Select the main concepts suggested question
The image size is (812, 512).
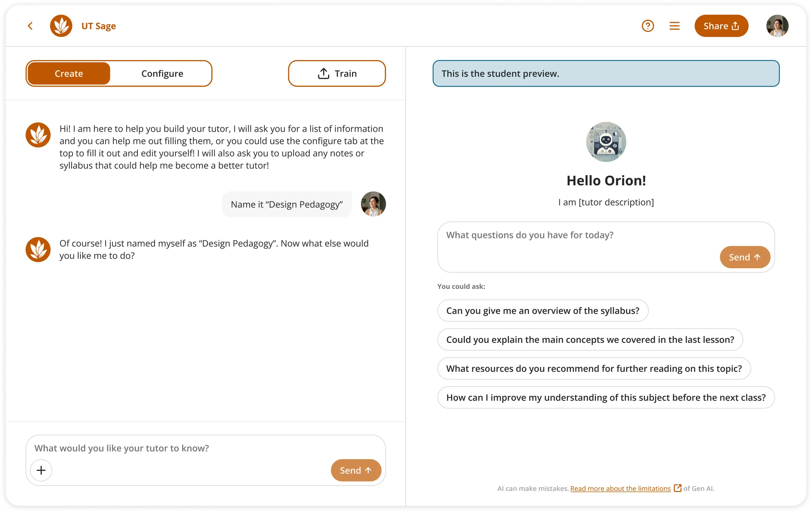[x=590, y=339]
